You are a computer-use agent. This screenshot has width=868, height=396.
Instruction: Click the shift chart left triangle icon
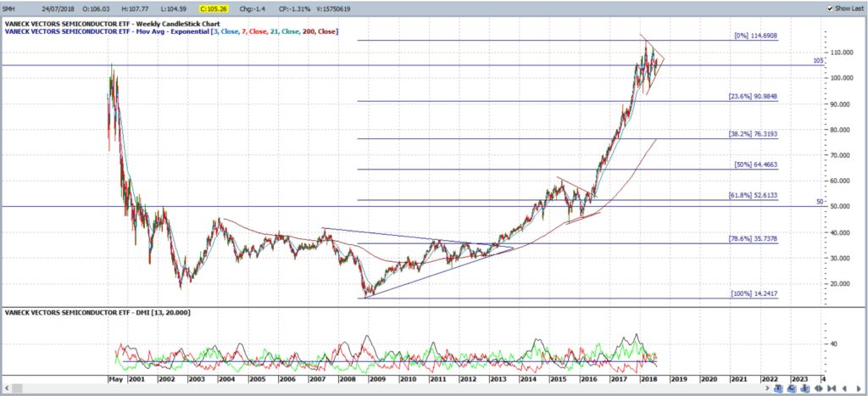845,388
